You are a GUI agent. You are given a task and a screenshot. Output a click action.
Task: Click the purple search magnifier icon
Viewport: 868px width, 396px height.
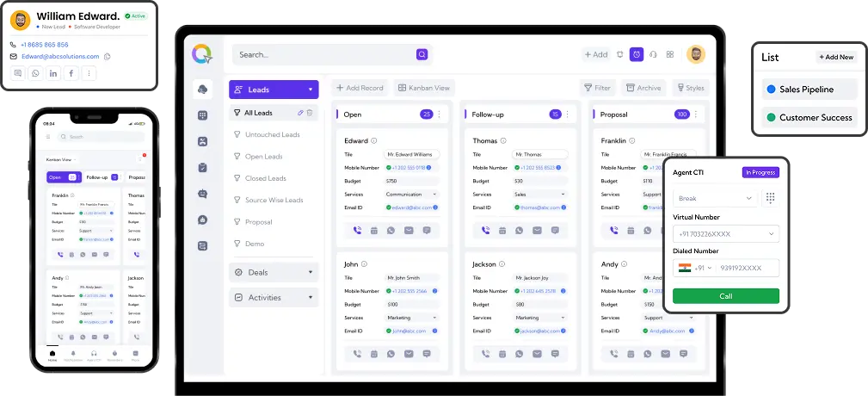tap(422, 54)
